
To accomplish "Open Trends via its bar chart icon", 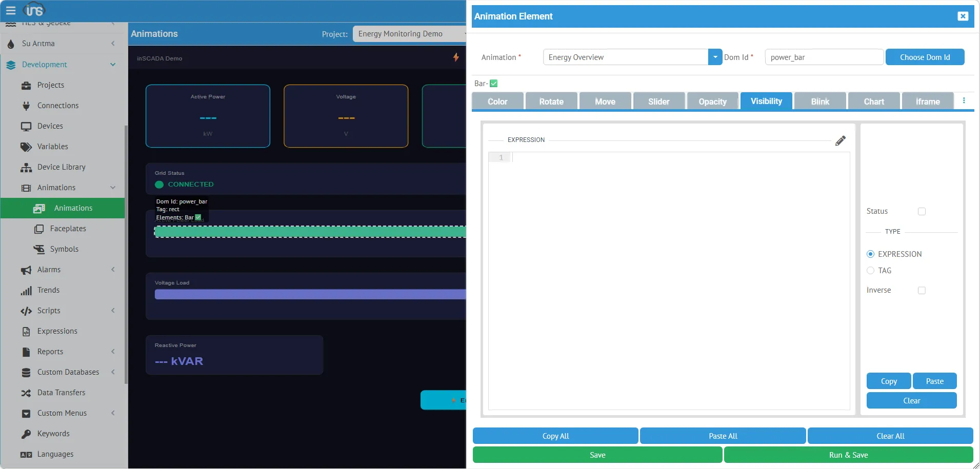I will point(26,290).
